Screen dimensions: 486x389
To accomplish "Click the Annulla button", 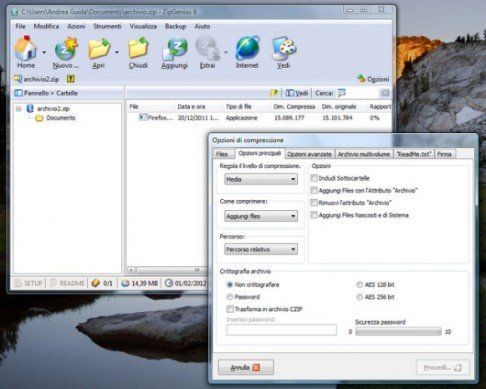I will pyautogui.click(x=246, y=367).
